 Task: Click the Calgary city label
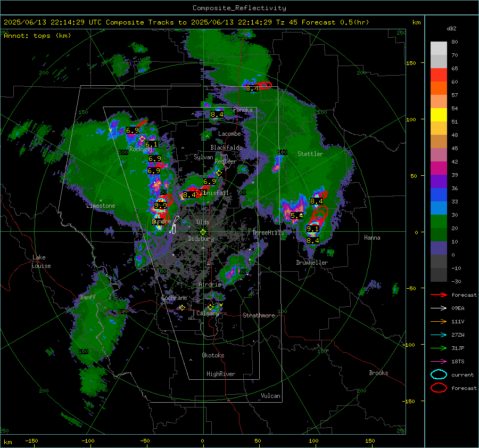click(x=208, y=313)
